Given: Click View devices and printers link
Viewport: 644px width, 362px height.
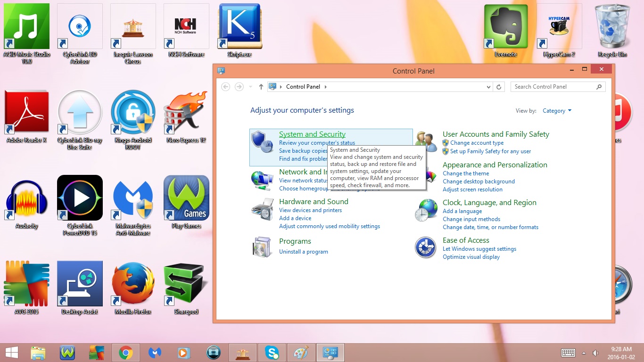Looking at the screenshot, I should (x=310, y=210).
